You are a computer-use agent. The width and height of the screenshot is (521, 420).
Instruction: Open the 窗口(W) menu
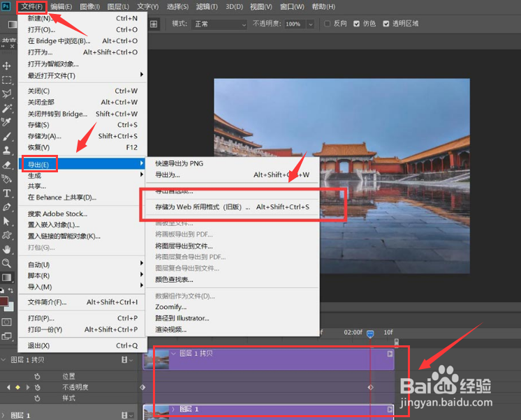pos(292,7)
